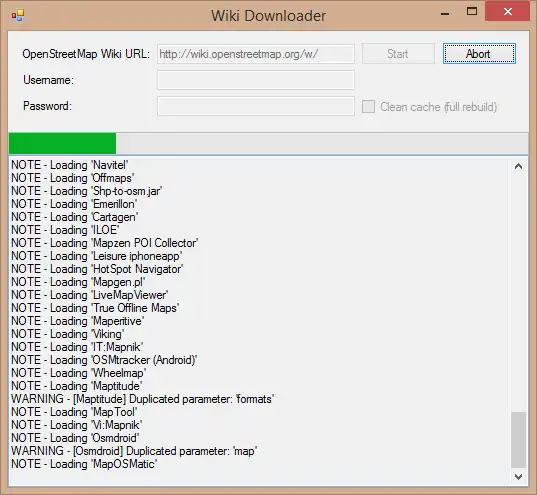537x495 pixels.
Task: Select log line Loading 'Leisure iphoneapp'
Action: pyautogui.click(x=97, y=256)
